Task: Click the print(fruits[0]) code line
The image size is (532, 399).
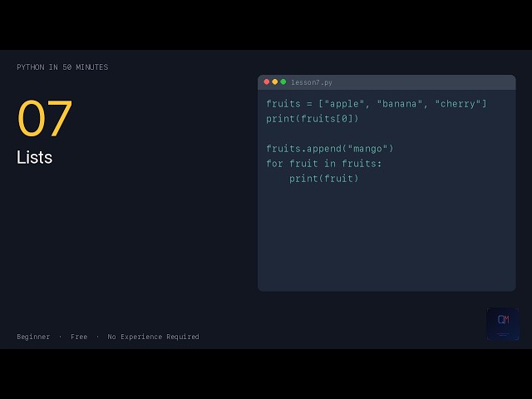Action: (x=313, y=119)
